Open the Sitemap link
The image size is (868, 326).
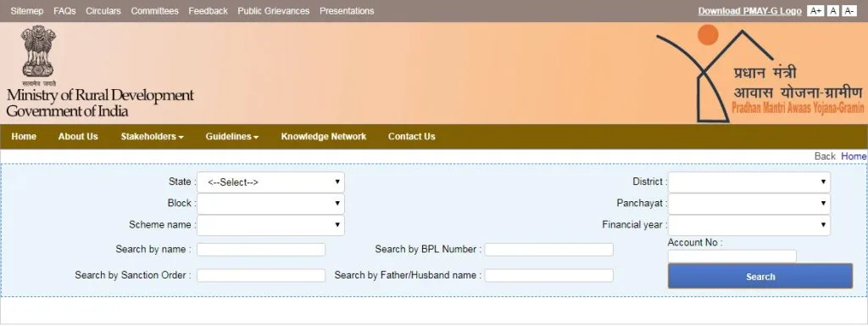tap(27, 11)
